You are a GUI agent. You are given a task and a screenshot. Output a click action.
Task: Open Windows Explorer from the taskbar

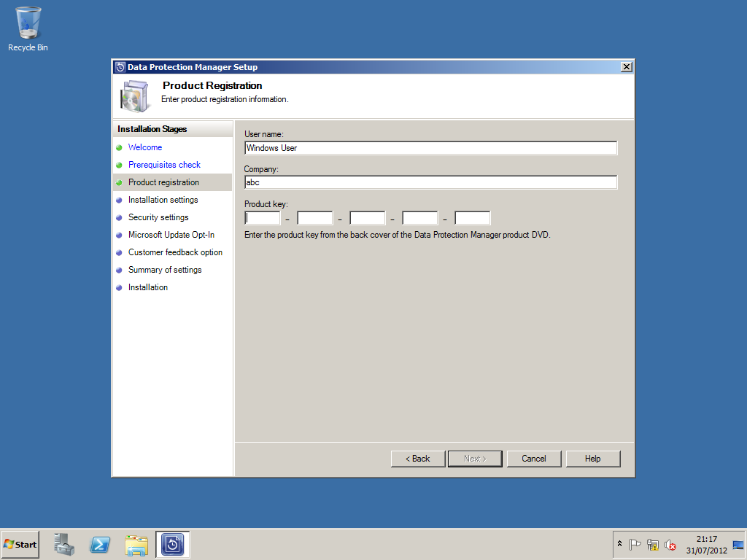pyautogui.click(x=136, y=545)
